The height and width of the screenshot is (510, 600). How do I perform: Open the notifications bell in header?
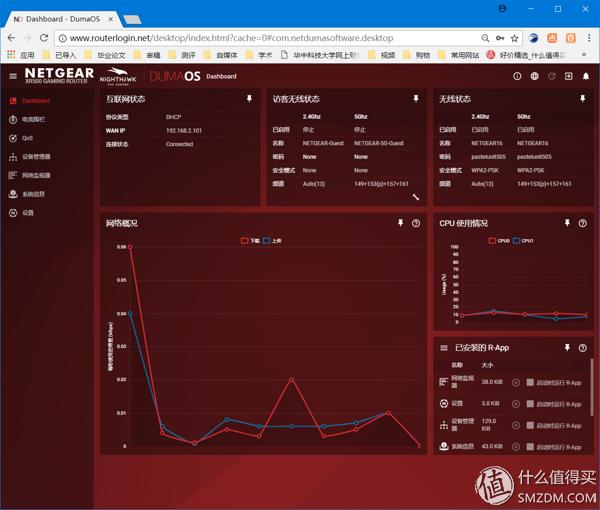pyautogui.click(x=586, y=76)
